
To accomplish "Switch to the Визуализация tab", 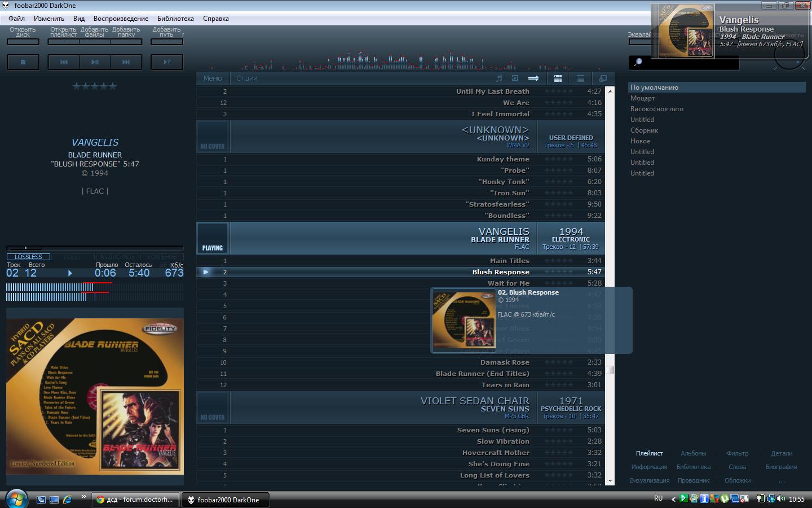I will pyautogui.click(x=650, y=480).
